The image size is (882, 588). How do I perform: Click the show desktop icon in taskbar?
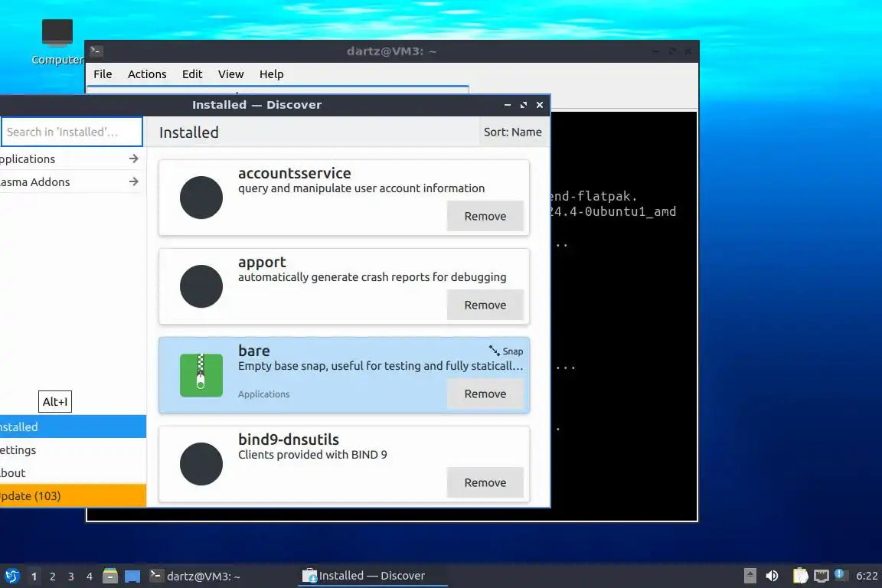click(x=132, y=577)
